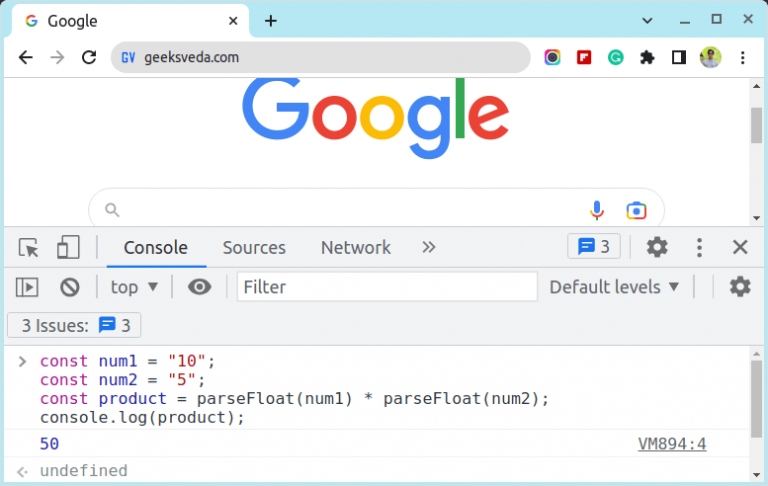Expand more DevTools tabs chevron
768x486 pixels.
pyautogui.click(x=429, y=247)
